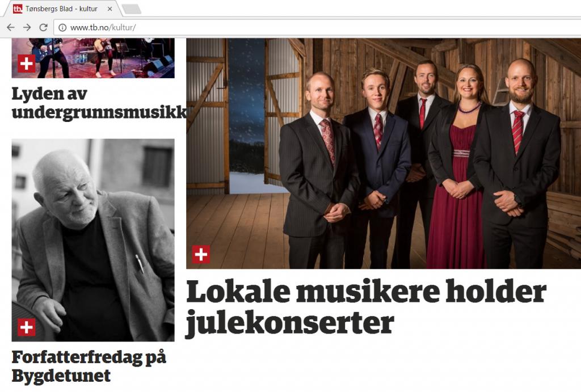Click the word Bygdetunet in the headline
The image size is (581, 392).
pos(61,376)
